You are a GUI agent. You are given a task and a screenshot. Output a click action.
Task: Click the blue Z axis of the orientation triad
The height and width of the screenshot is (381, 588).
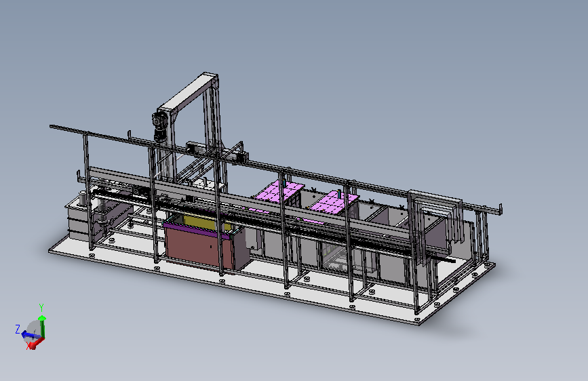[x=30, y=334]
